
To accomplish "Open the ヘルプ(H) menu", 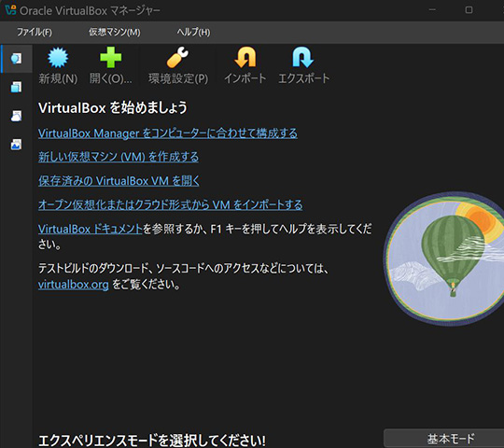I will coord(193,32).
